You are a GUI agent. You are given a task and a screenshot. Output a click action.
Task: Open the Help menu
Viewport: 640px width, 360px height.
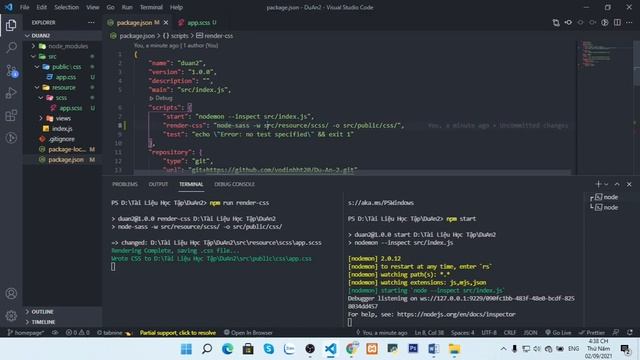(x=176, y=7)
